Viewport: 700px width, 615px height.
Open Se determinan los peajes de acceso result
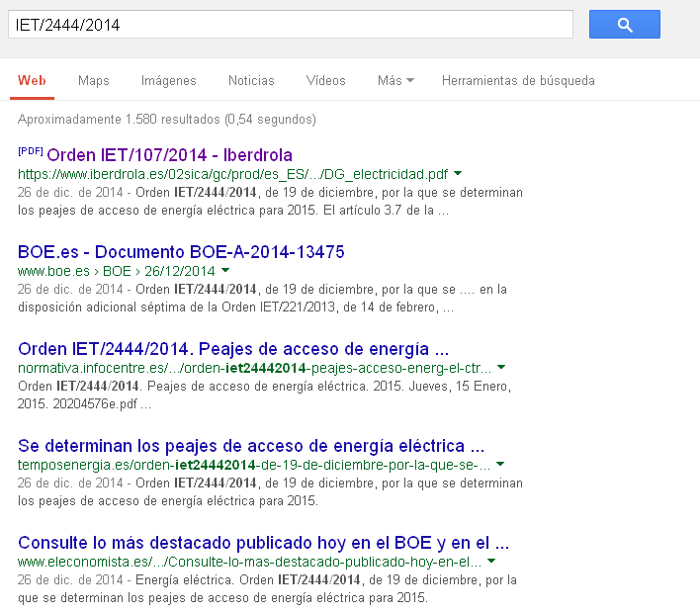click(x=251, y=446)
